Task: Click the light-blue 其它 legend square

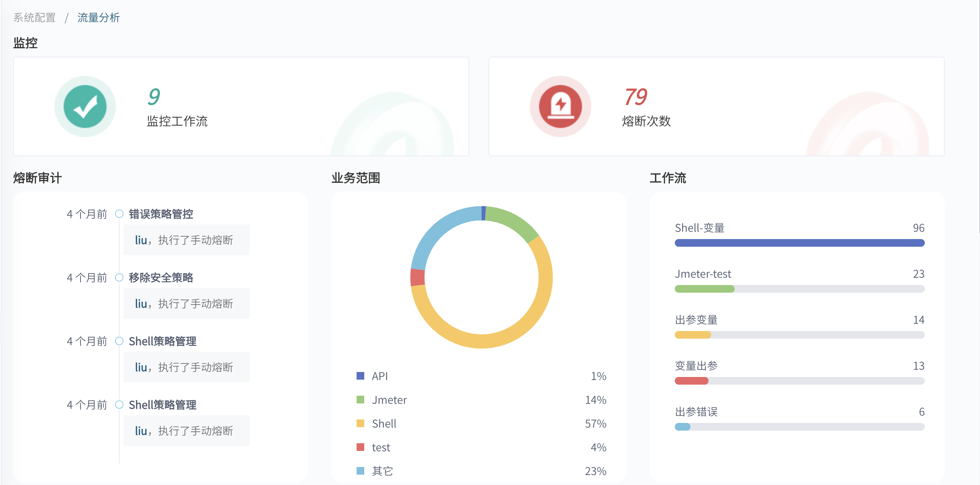Action: 360,471
